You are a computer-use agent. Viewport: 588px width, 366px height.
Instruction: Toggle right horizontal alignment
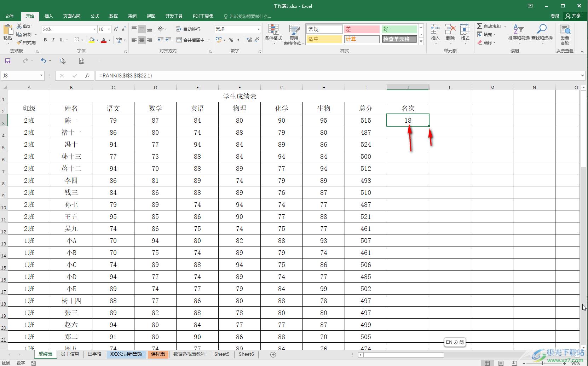point(149,40)
